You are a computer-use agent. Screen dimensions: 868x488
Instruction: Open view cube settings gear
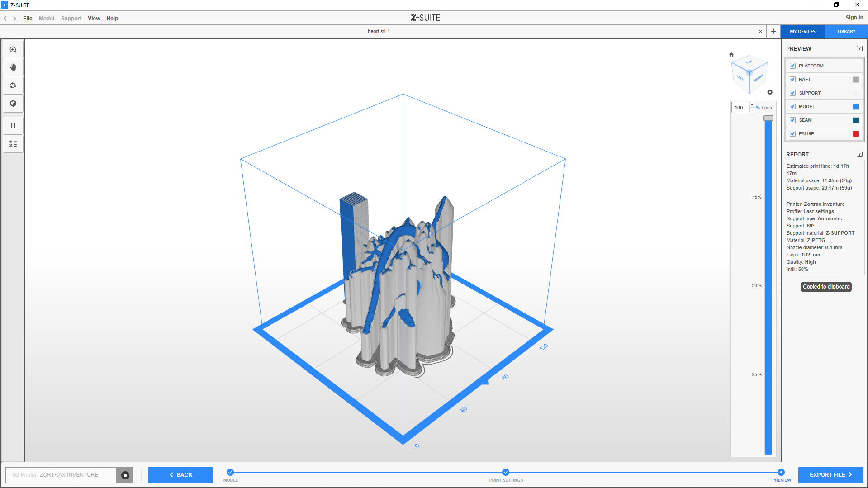point(770,92)
